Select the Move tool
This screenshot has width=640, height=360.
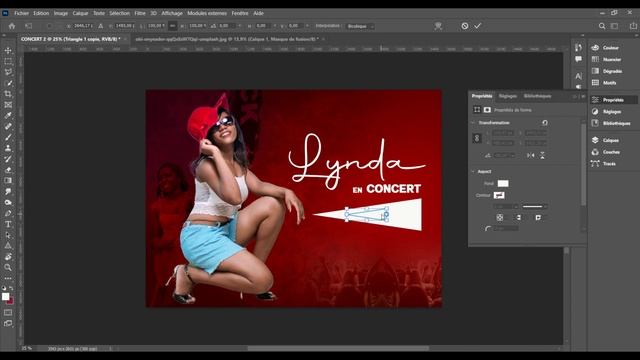tap(8, 51)
